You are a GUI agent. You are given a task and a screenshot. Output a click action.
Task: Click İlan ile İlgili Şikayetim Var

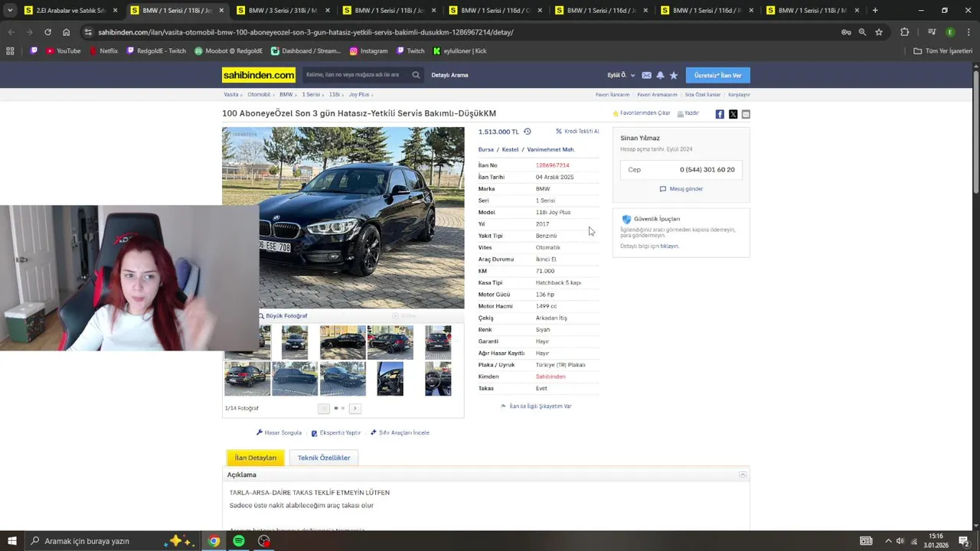coord(536,406)
